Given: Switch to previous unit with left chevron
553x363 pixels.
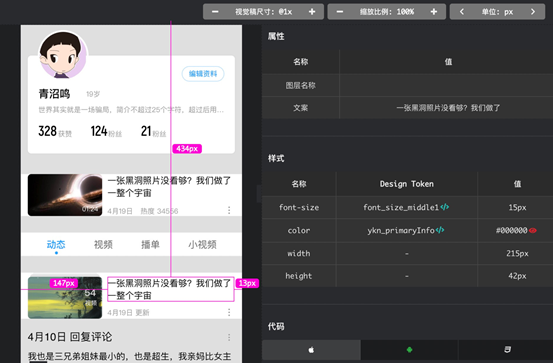Looking at the screenshot, I should [462, 12].
